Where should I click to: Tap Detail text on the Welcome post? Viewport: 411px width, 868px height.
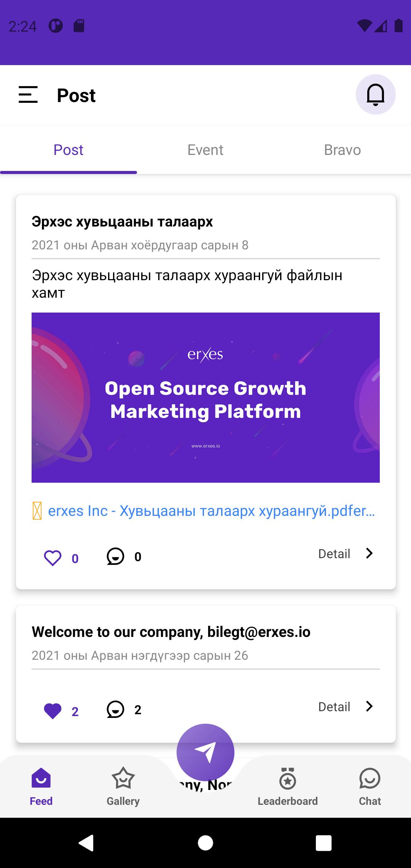(x=334, y=707)
